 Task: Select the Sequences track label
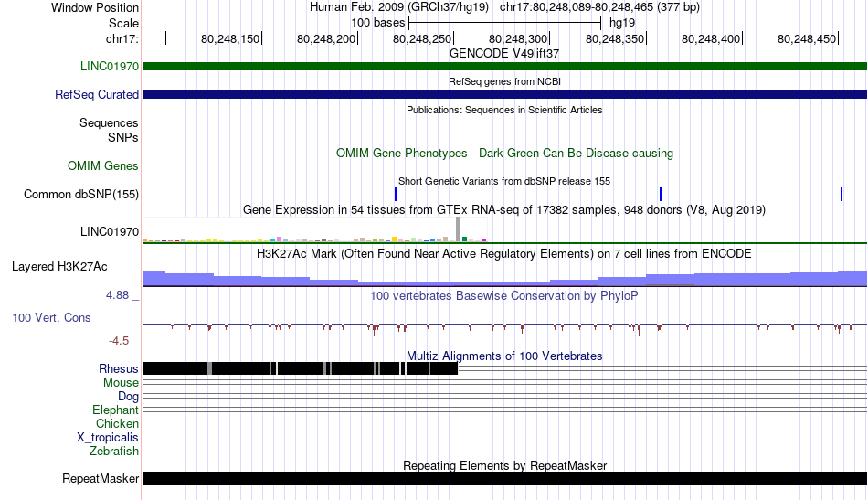coord(109,122)
